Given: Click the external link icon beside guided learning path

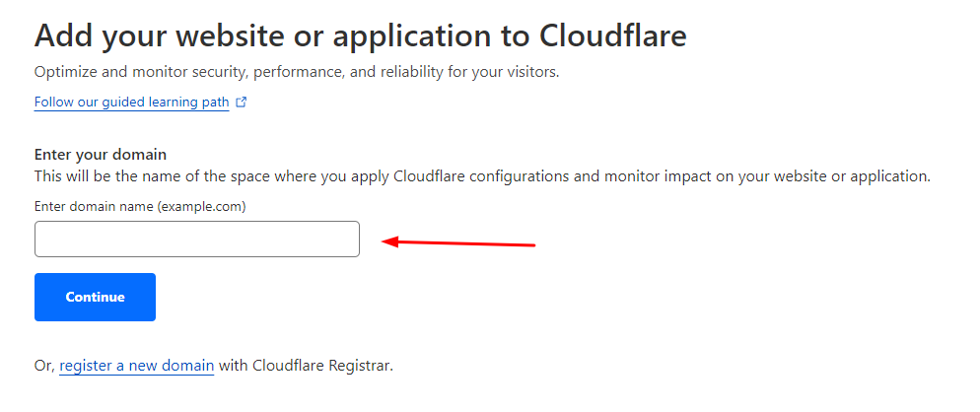Looking at the screenshot, I should tap(242, 102).
